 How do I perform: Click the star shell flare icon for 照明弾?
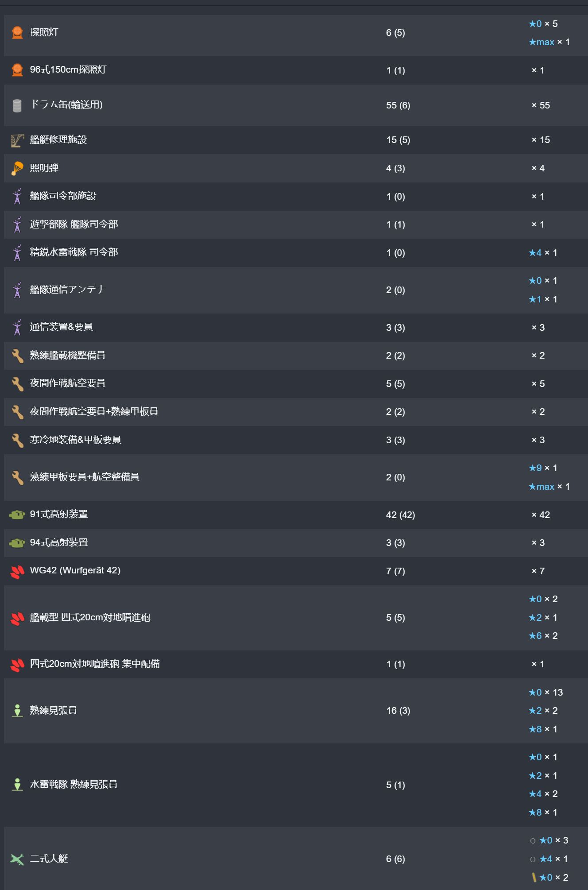[17, 168]
